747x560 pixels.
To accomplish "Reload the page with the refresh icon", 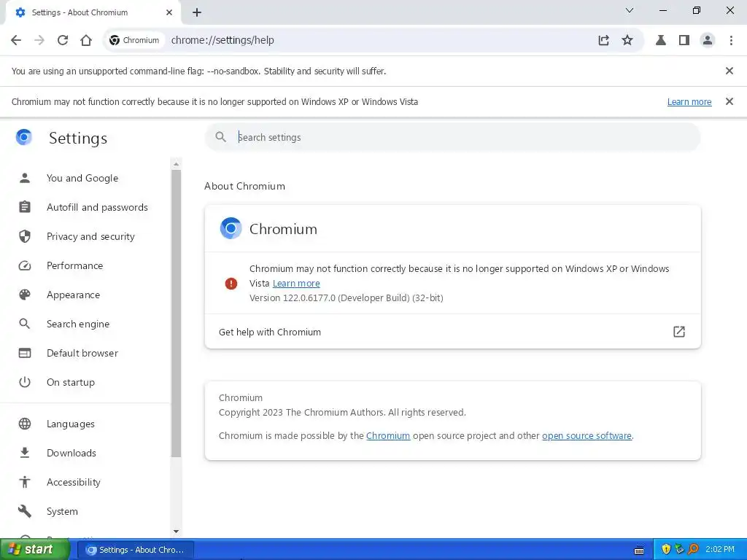I will pyautogui.click(x=63, y=40).
